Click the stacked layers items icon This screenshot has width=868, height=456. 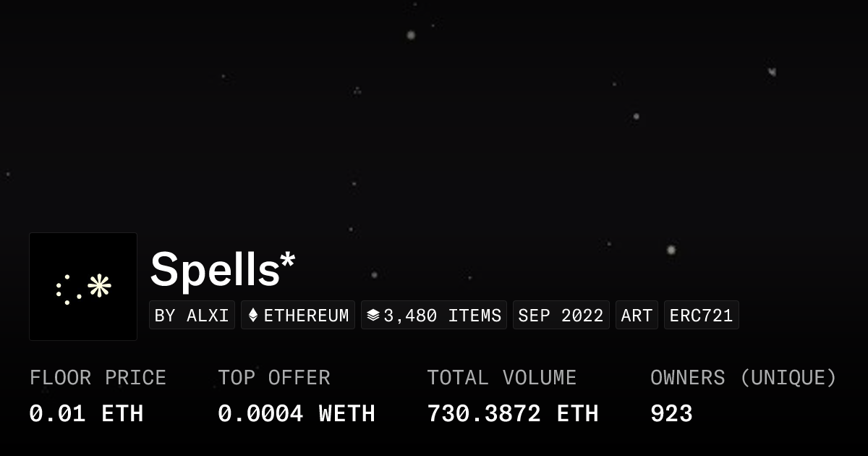tap(373, 316)
